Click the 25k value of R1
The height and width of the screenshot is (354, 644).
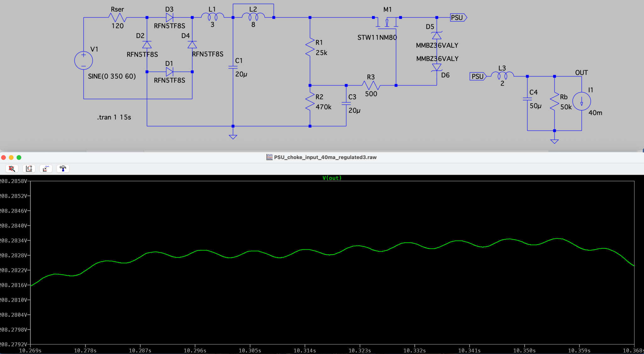pos(321,53)
